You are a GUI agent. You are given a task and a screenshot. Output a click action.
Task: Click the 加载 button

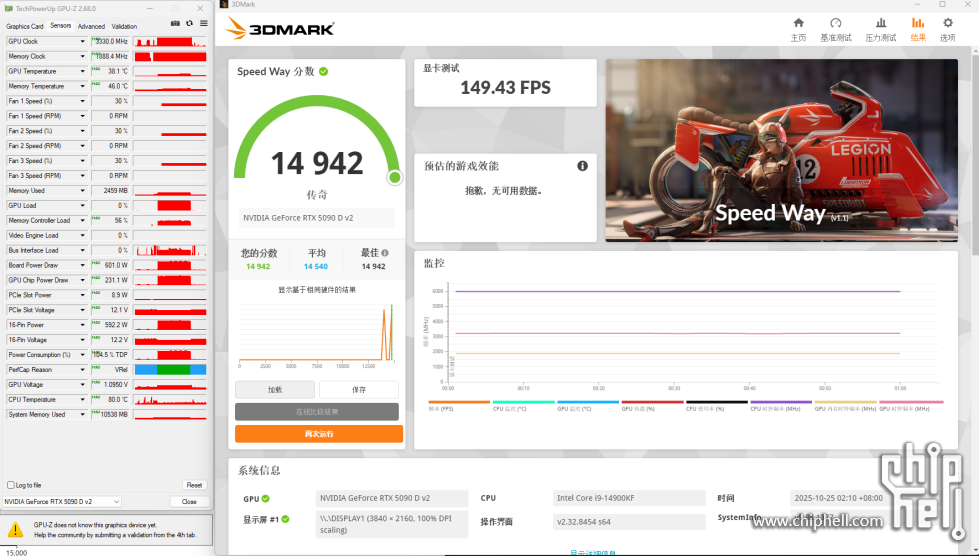(275, 389)
